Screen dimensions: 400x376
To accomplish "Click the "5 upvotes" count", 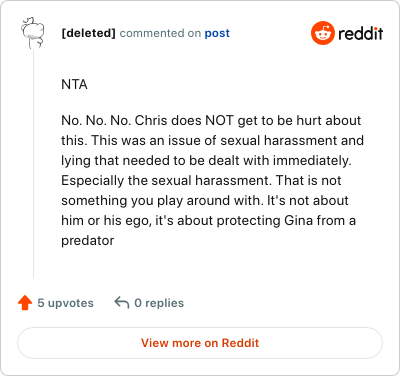I will tap(65, 303).
